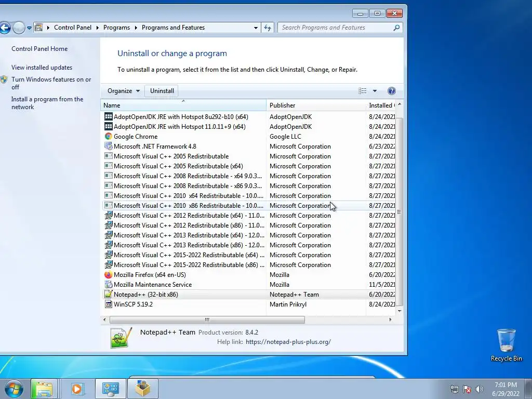Click the horizontal scrollbar thumb
Image resolution: width=532 pixels, height=399 pixels.
[x=207, y=320]
